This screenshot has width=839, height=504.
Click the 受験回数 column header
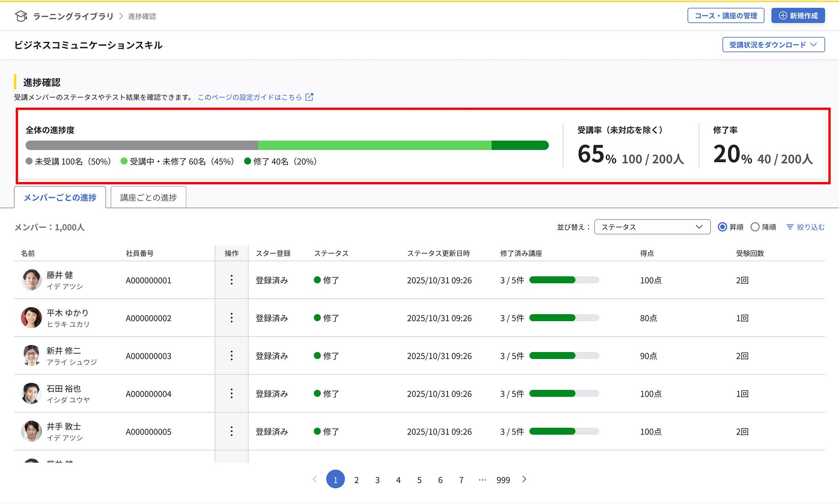point(750,253)
